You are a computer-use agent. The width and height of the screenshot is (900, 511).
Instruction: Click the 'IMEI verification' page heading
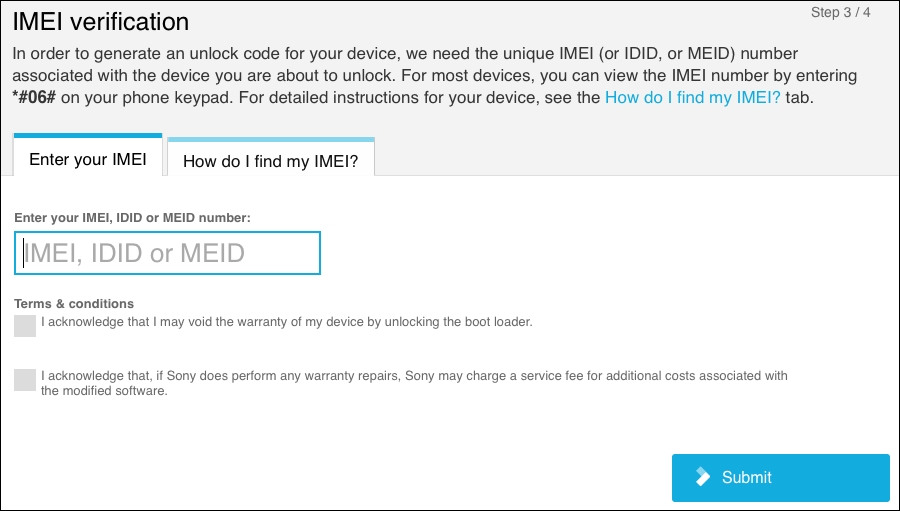[101, 22]
